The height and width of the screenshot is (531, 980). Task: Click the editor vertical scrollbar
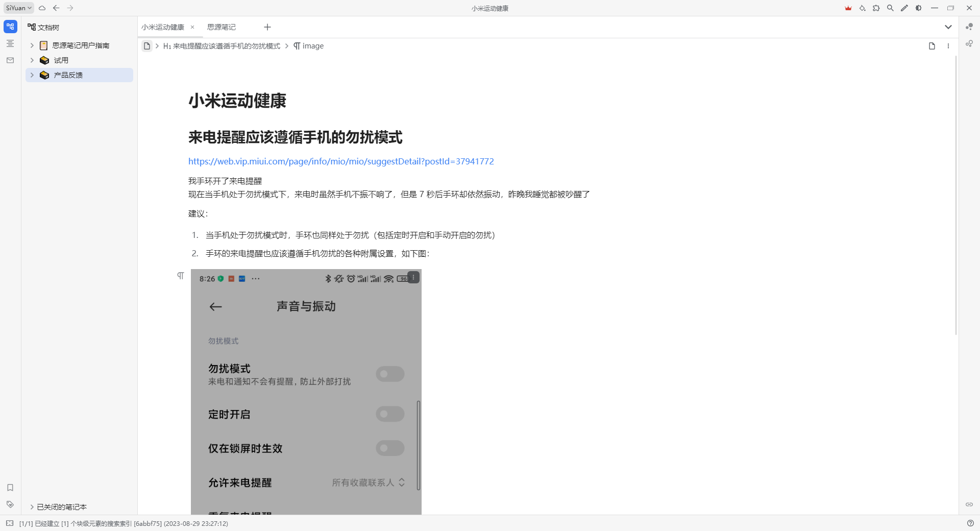(x=956, y=194)
